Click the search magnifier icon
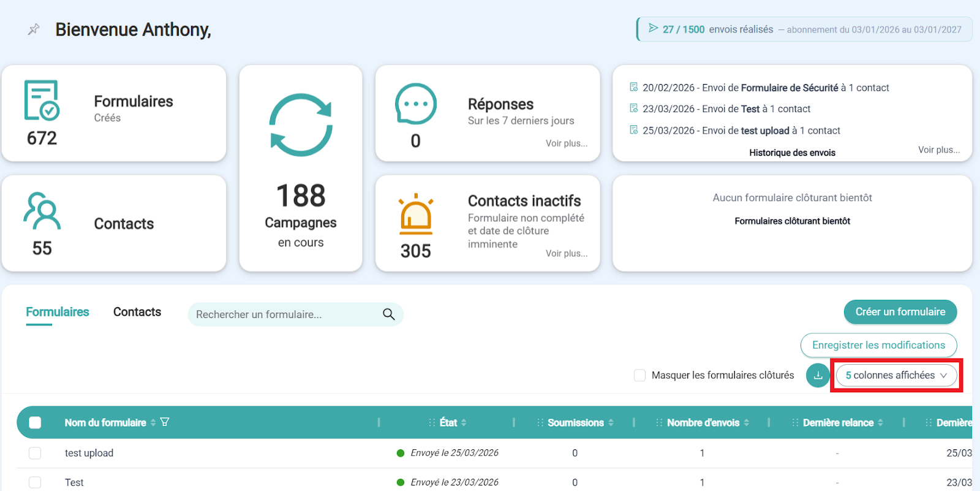Screen dimensions: 980x491 pos(388,314)
